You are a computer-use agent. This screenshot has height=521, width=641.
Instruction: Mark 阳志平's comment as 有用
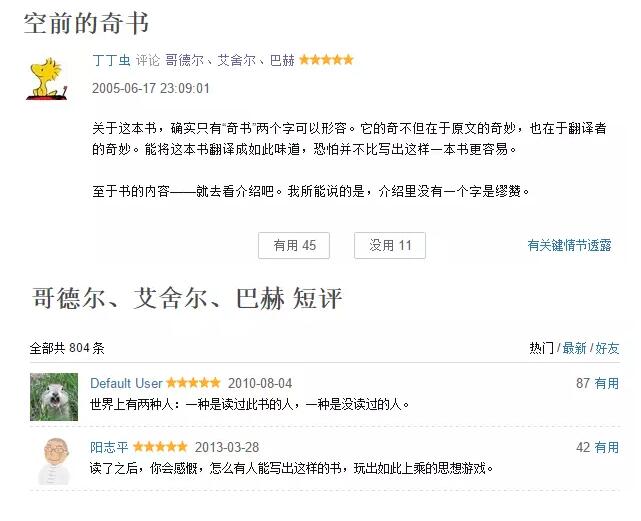[607, 447]
